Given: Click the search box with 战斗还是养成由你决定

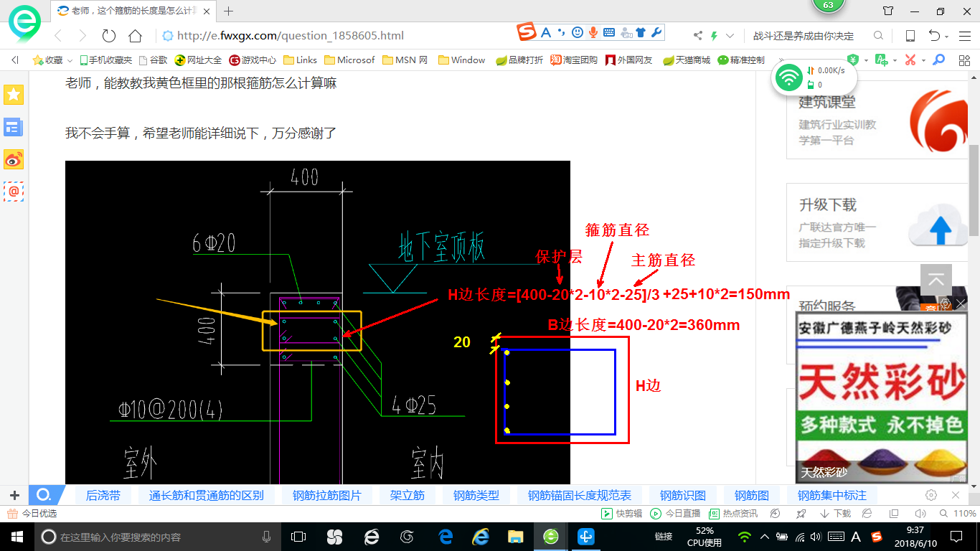Looking at the screenshot, I should point(804,36).
